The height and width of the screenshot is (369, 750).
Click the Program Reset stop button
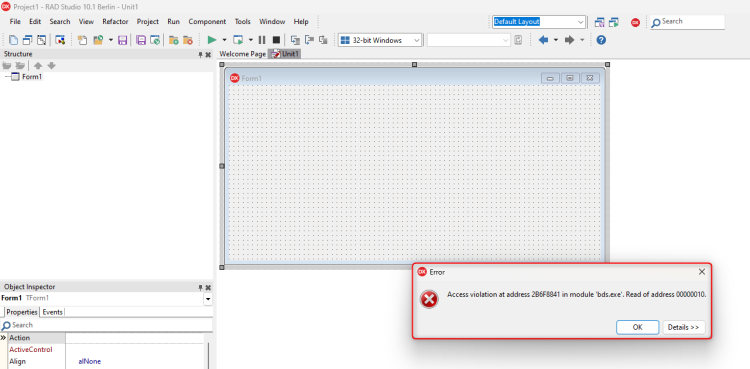[276, 40]
